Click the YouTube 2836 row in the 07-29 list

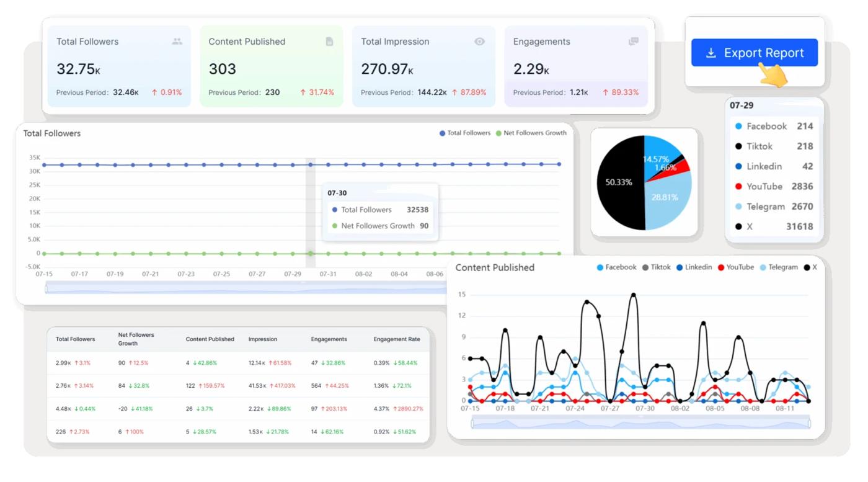click(774, 186)
